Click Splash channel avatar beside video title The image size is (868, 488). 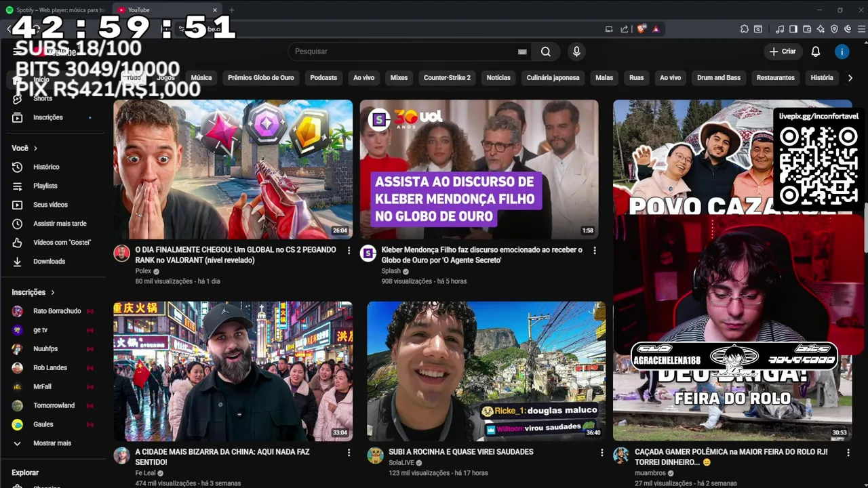coord(368,253)
